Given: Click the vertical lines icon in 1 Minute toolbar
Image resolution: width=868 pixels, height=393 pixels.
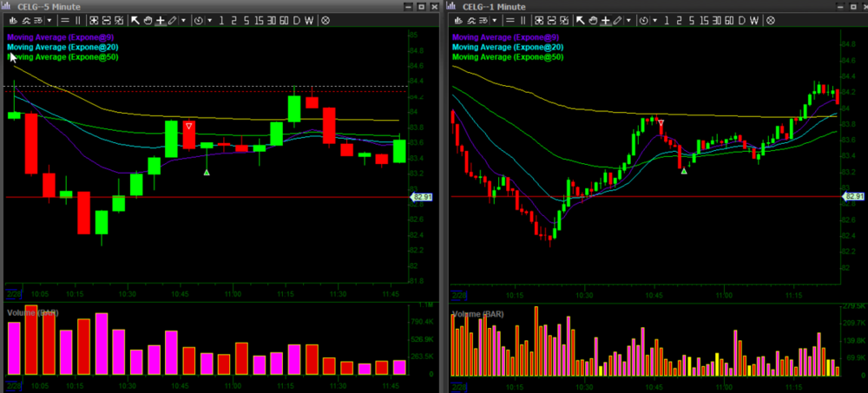Looking at the screenshot, I should pyautogui.click(x=523, y=20).
